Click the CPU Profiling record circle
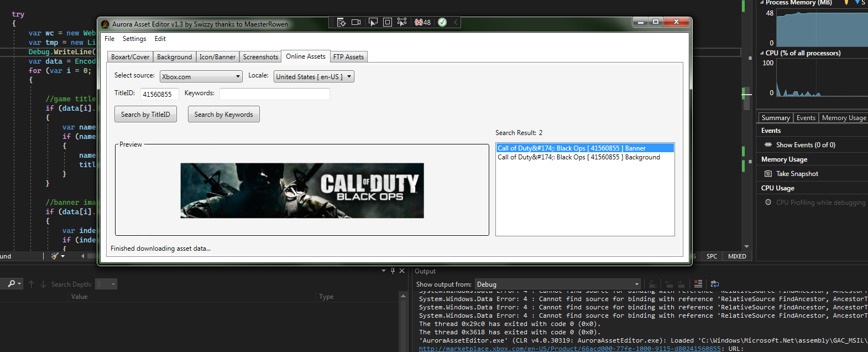This screenshot has height=352, width=868. pos(768,203)
